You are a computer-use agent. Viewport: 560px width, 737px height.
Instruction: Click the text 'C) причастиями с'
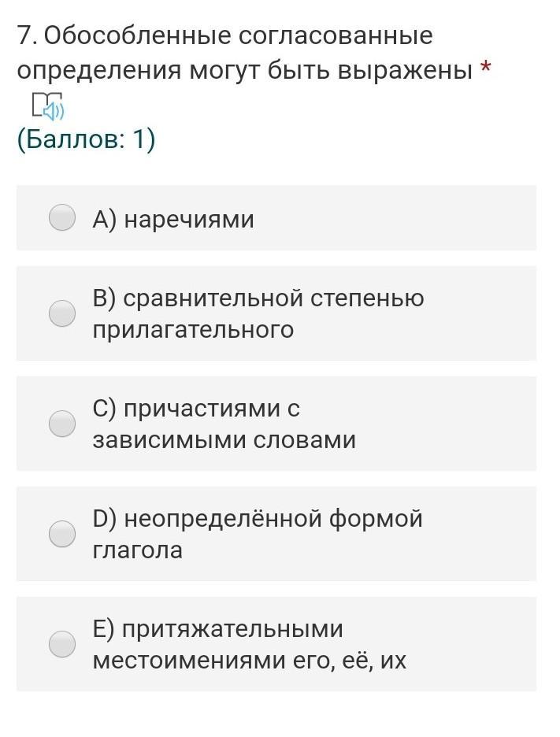[x=196, y=409]
